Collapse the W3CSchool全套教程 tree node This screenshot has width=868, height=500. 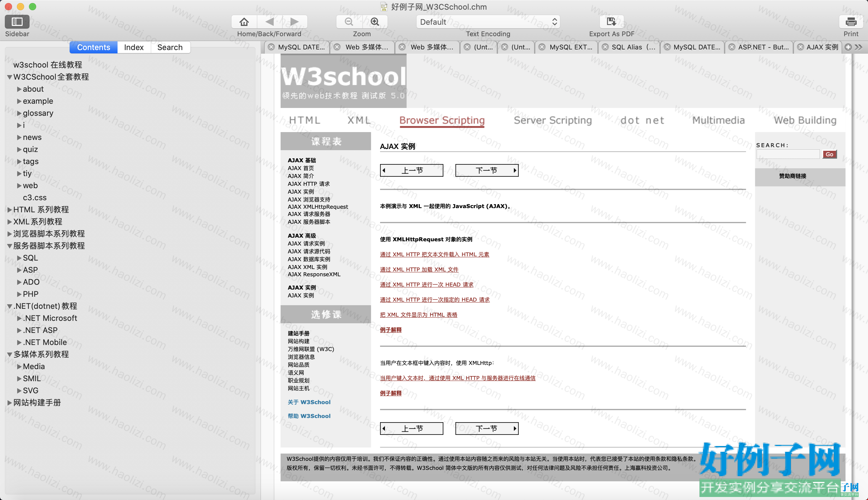[10, 77]
